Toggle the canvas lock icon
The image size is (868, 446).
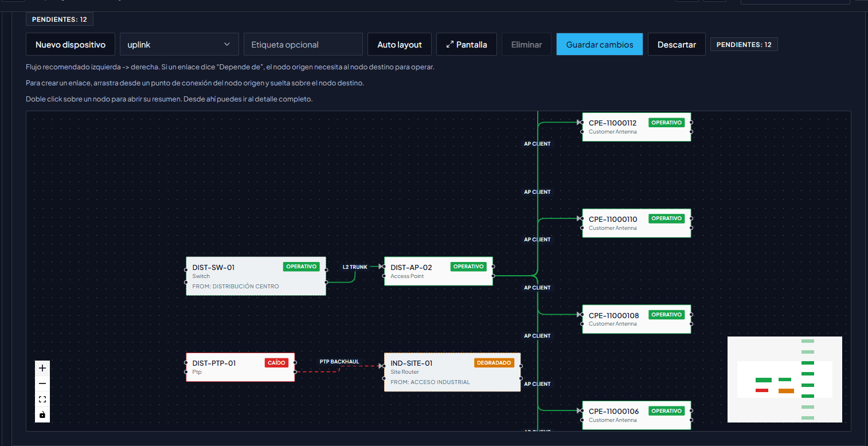click(42, 414)
